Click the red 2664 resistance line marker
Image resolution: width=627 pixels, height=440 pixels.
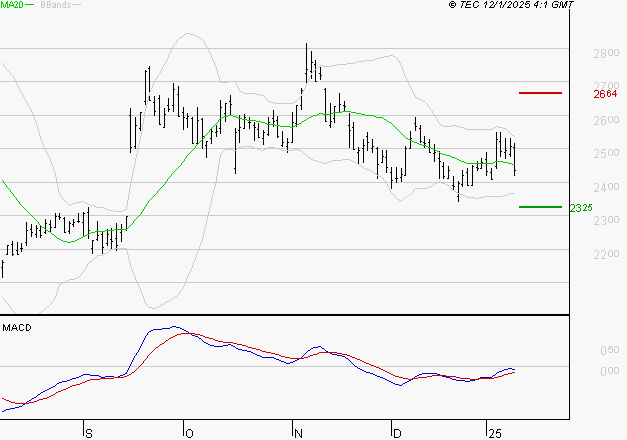[540, 93]
